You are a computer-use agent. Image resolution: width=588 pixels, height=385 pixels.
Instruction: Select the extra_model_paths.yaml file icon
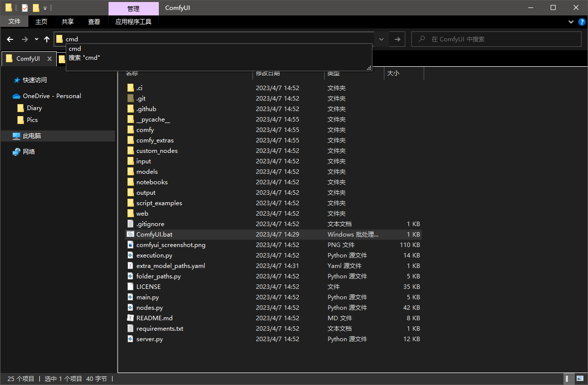coord(130,265)
